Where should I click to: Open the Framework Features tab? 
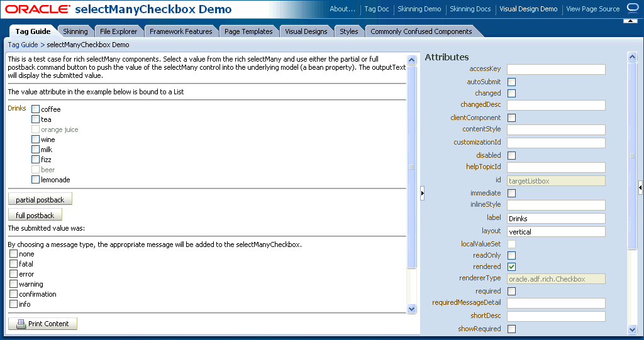coord(180,31)
